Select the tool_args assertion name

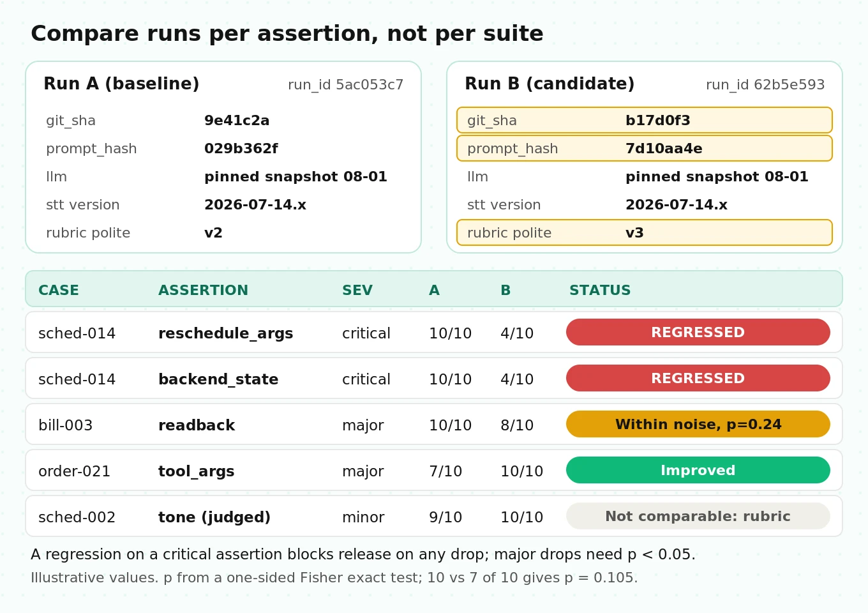pyautogui.click(x=197, y=471)
